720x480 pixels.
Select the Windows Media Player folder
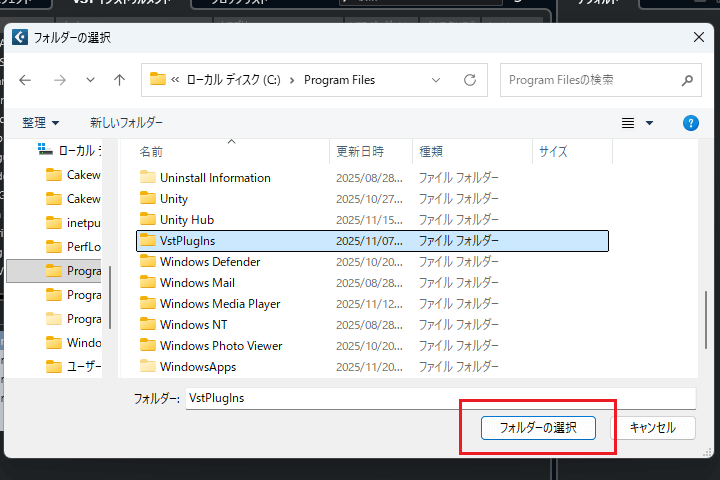[220, 304]
